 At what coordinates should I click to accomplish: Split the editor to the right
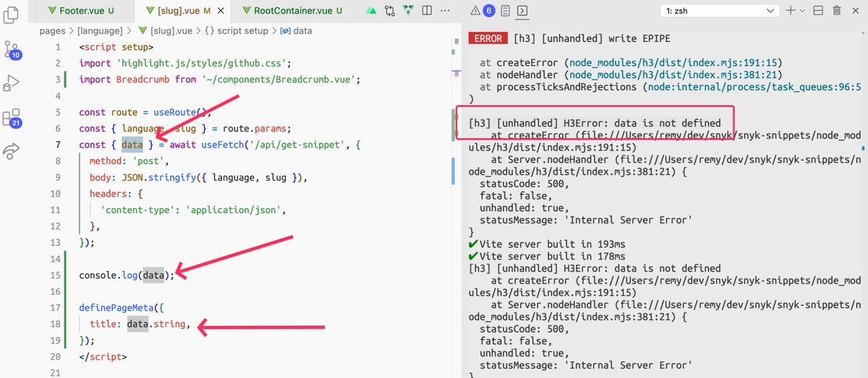point(427,11)
